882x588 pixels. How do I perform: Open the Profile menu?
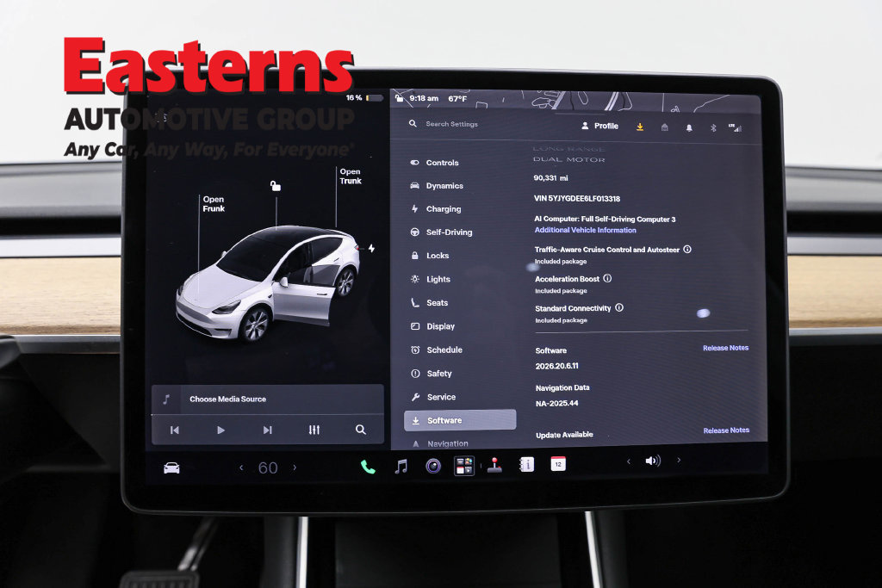point(599,126)
